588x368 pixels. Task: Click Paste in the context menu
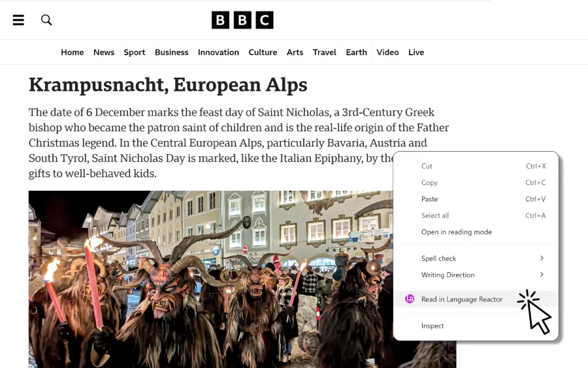pyautogui.click(x=429, y=199)
